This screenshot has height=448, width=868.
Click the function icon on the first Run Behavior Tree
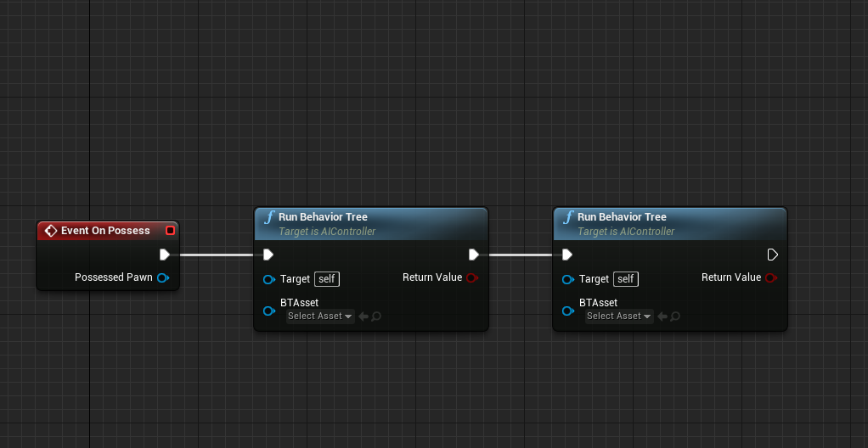click(269, 217)
